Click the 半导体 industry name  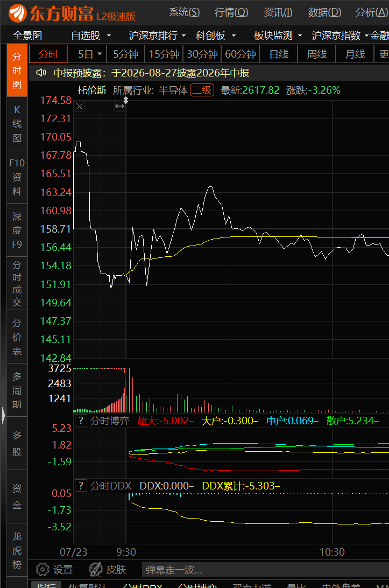coord(173,90)
